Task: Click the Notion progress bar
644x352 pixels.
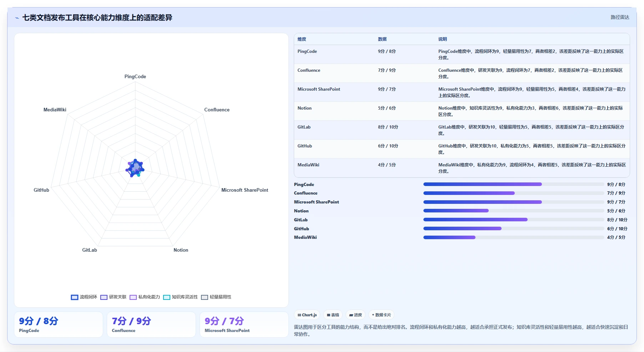Action: [514, 211]
